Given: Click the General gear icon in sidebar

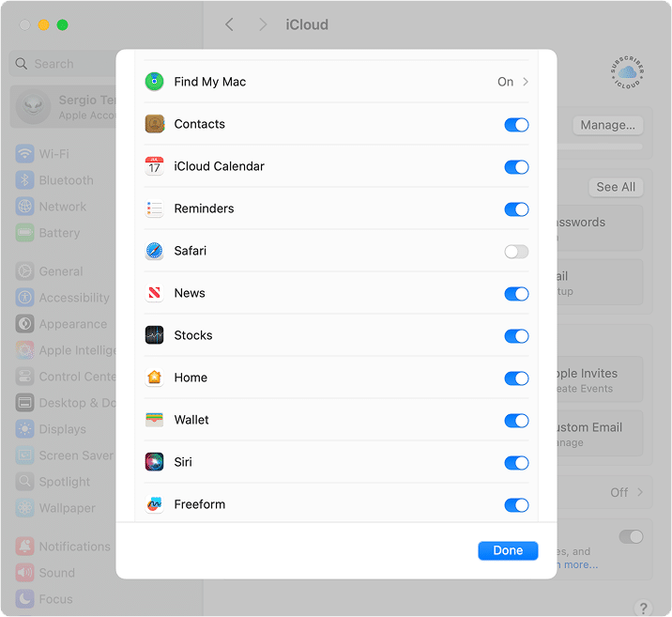Looking at the screenshot, I should coord(24,271).
